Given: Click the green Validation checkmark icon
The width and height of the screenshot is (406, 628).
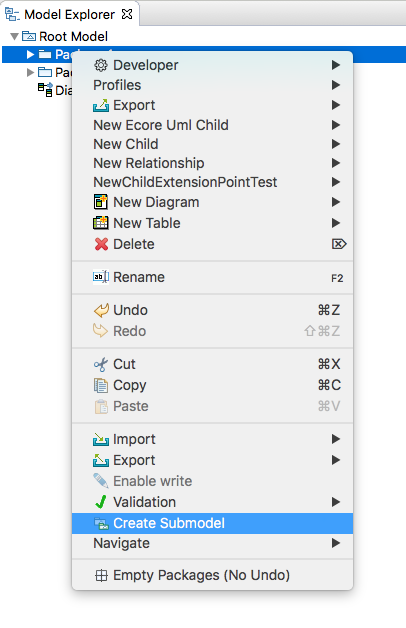Looking at the screenshot, I should pos(101,502).
